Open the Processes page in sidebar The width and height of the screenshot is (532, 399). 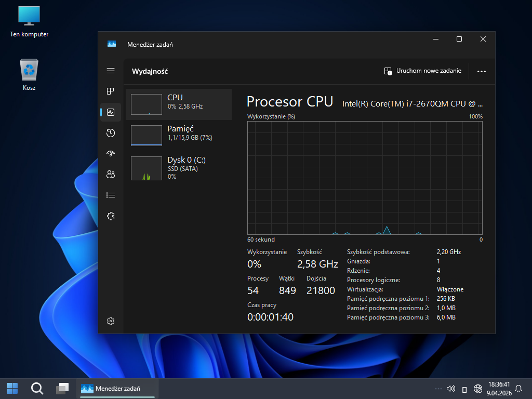tap(110, 91)
